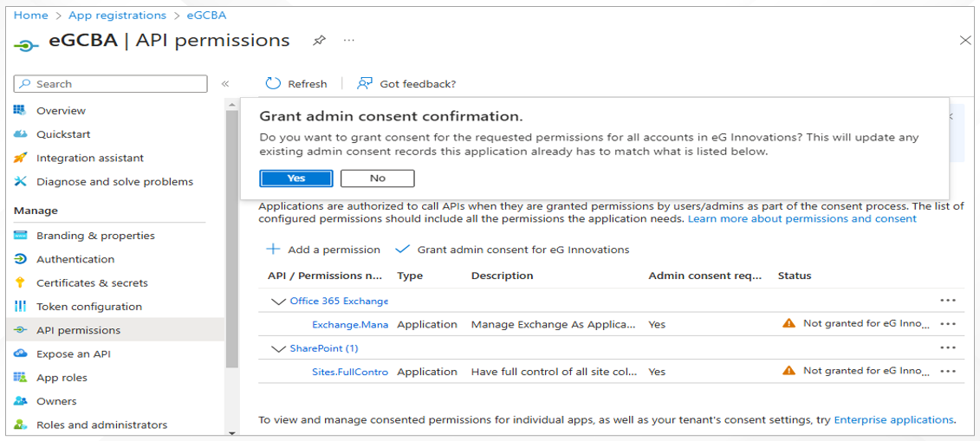Open Expose an API in the sidebar

(x=74, y=354)
